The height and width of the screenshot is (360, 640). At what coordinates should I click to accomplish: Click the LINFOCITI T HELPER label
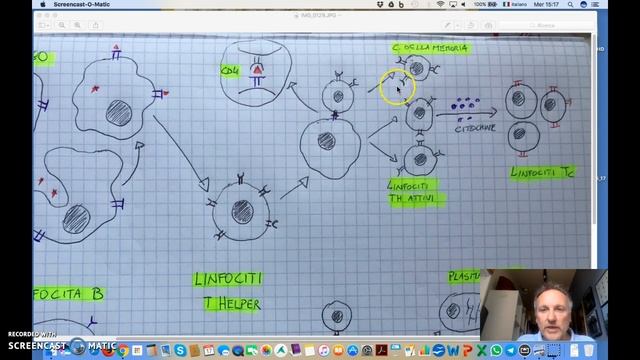229,291
